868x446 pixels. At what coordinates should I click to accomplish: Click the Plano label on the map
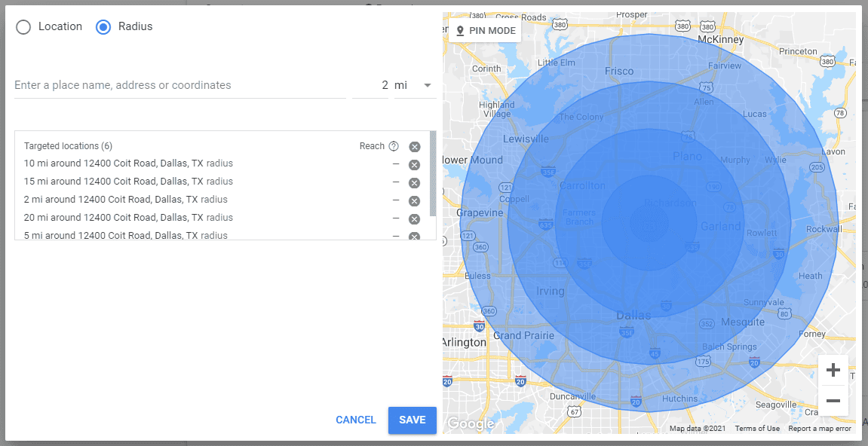pos(687,157)
